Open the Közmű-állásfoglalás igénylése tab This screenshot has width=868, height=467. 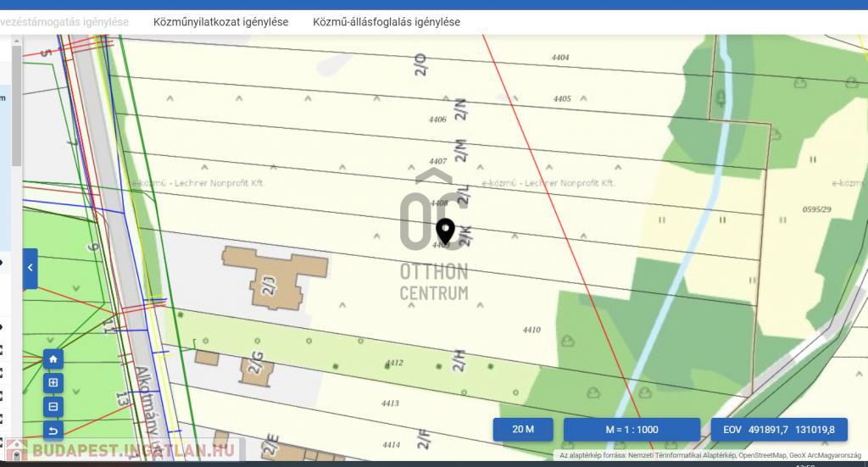[x=387, y=22]
